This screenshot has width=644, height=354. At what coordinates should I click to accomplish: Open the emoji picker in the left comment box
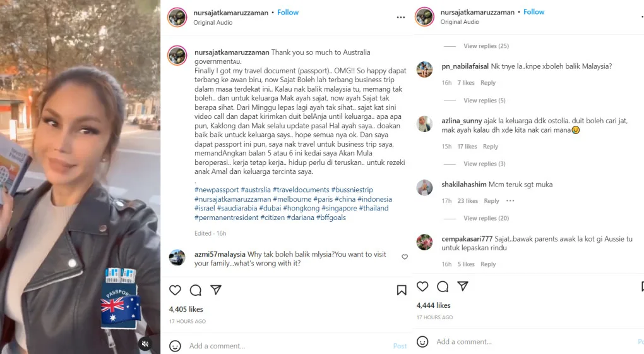point(175,346)
